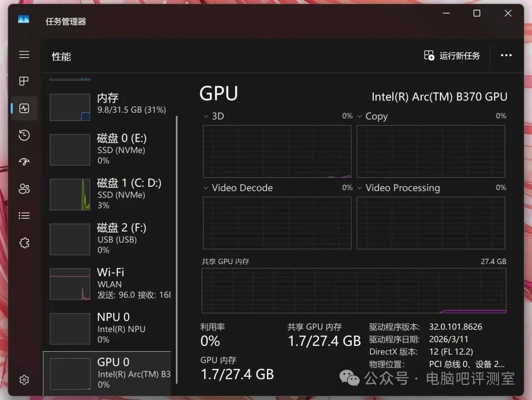Open the Users panel icon
The height and width of the screenshot is (400, 532).
[x=24, y=189]
